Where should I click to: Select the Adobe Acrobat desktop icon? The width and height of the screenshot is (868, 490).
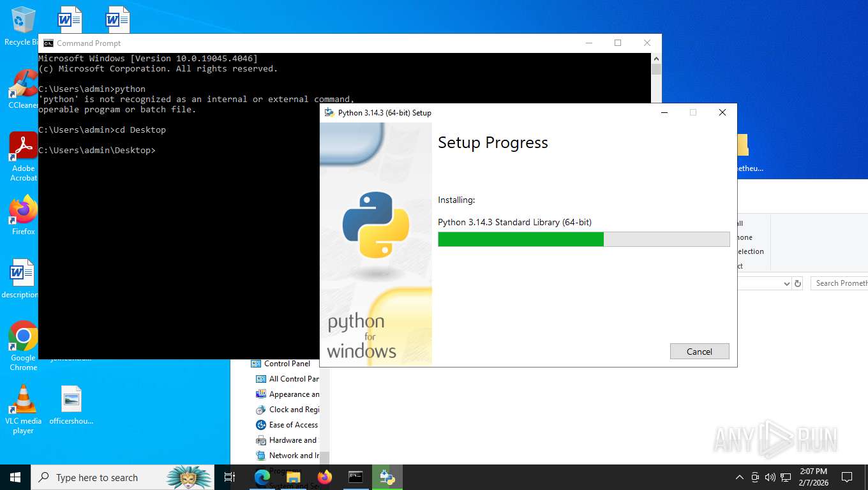click(x=23, y=157)
